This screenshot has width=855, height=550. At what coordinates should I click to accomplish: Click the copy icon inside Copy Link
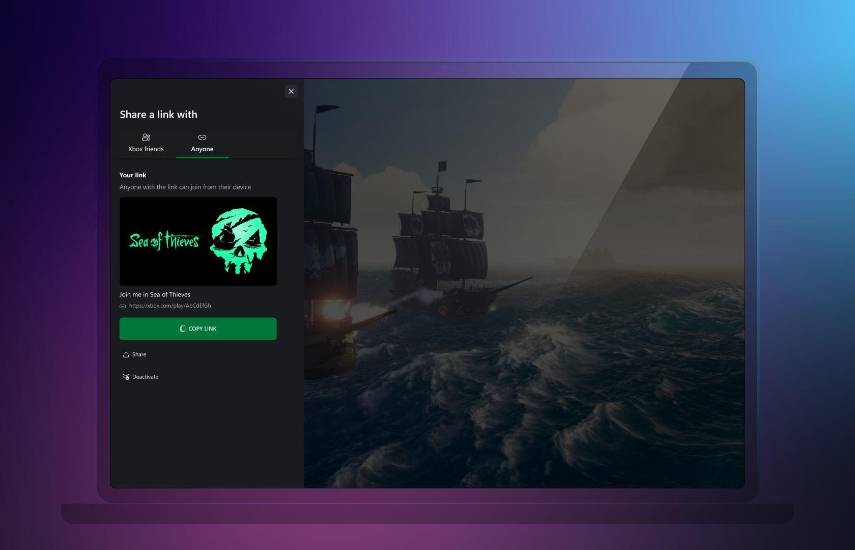[182, 329]
